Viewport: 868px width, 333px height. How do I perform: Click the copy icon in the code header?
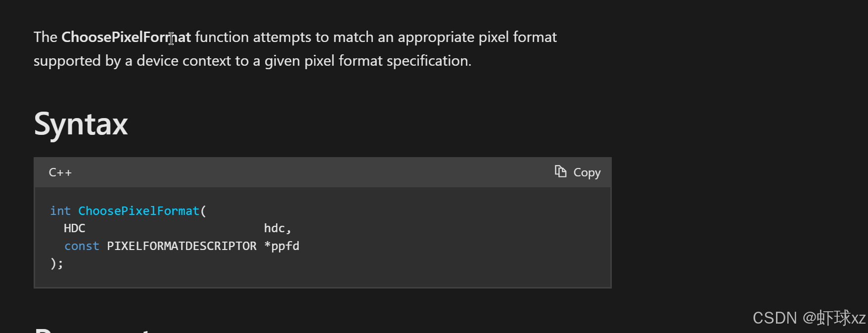[x=560, y=171]
